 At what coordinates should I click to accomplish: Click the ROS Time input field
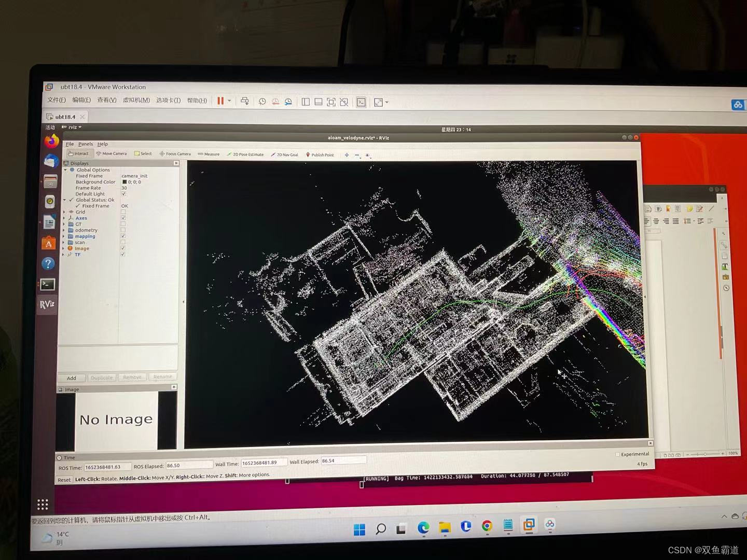point(107,467)
